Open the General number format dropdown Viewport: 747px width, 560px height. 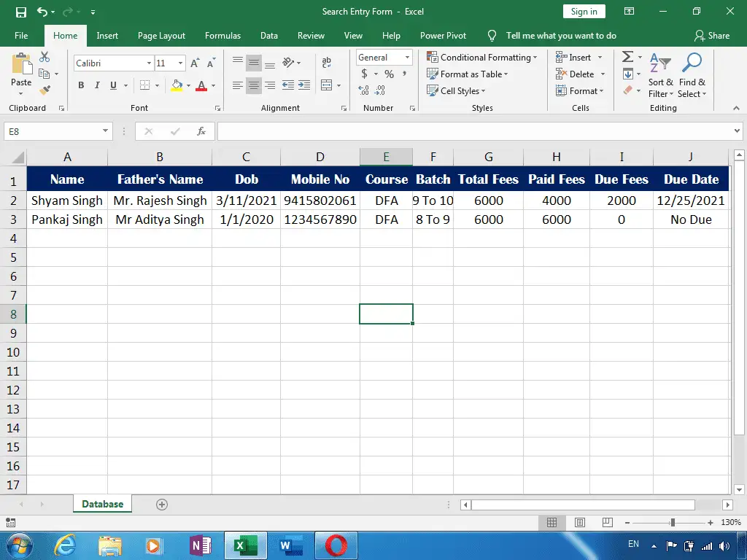pyautogui.click(x=407, y=57)
